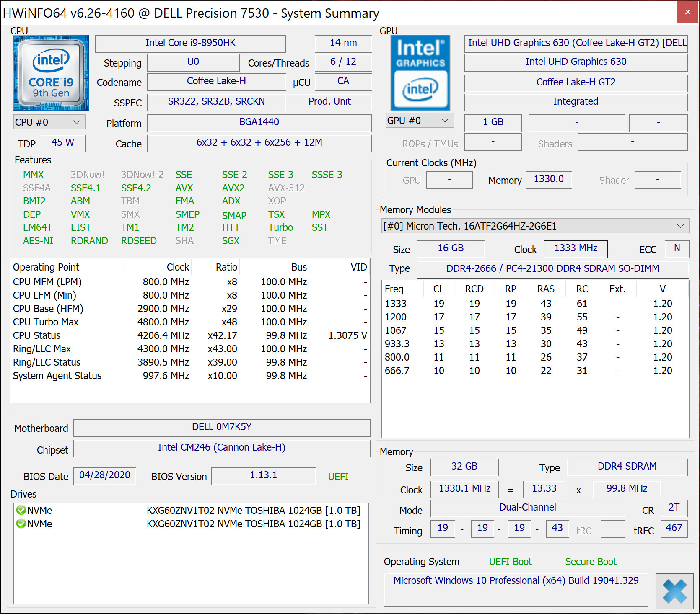Click the BIOS Version 1.13.1 field
The height and width of the screenshot is (614, 700).
[264, 475]
